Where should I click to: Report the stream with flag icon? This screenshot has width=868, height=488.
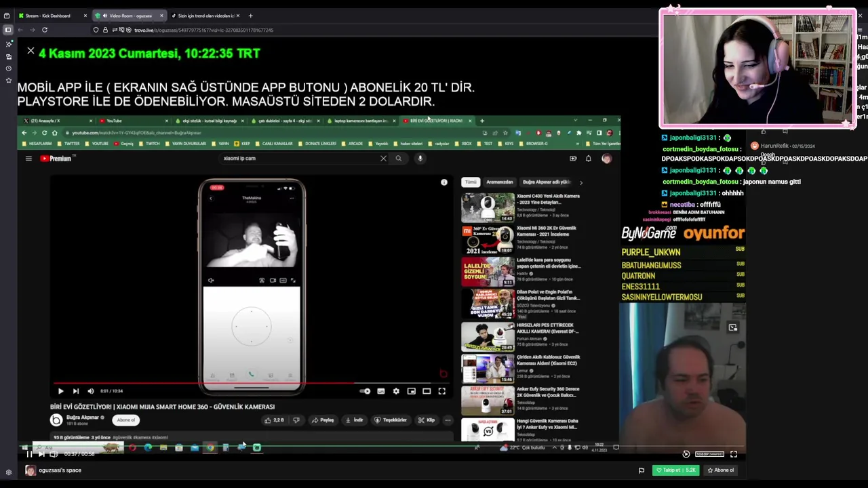click(642, 470)
